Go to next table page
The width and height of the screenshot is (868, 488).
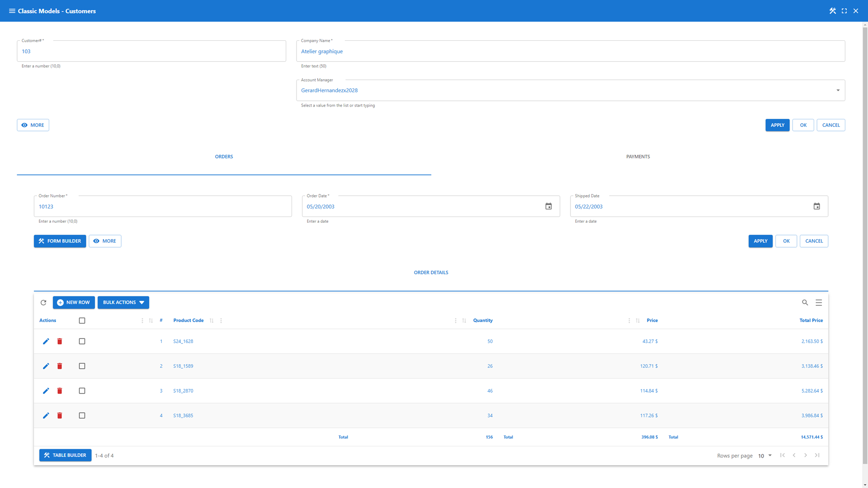806,455
